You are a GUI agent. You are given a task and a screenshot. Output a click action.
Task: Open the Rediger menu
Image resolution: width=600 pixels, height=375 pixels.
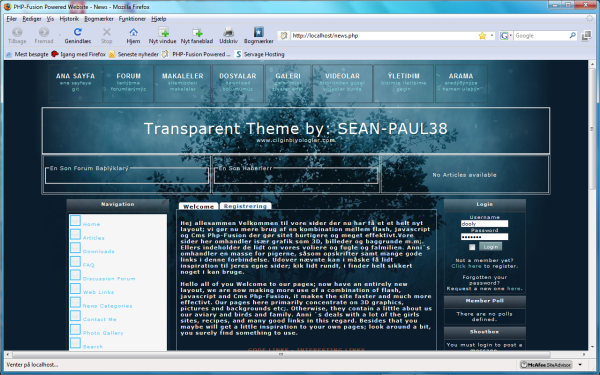pos(32,19)
